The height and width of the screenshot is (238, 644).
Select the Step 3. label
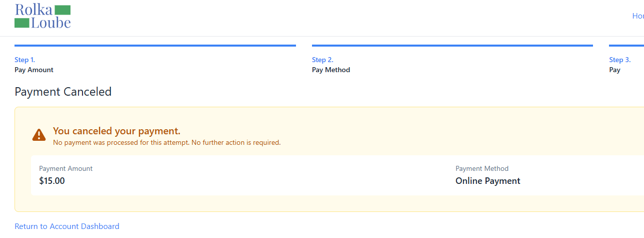click(x=620, y=60)
